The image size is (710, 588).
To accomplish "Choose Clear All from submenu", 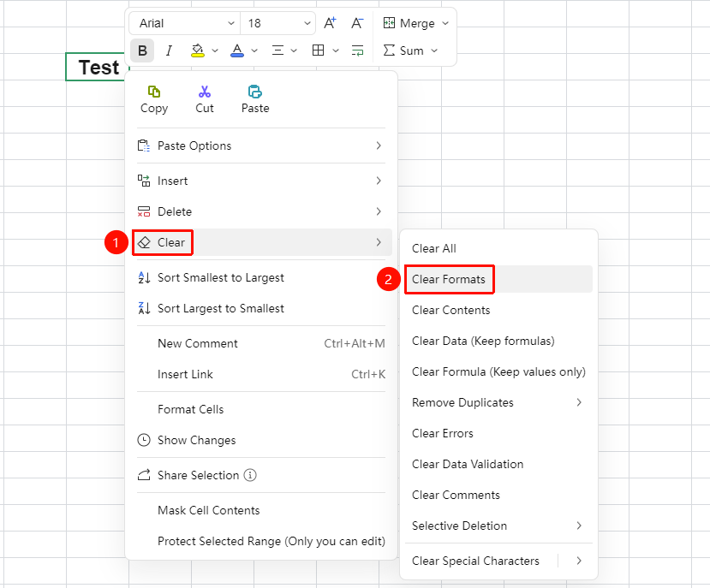I will click(x=498, y=248).
